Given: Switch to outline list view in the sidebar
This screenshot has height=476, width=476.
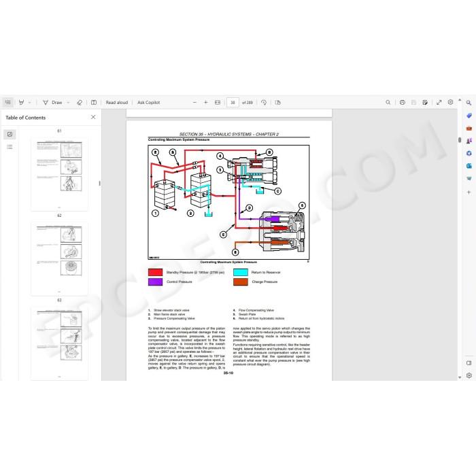Looking at the screenshot, I should 10,148.
